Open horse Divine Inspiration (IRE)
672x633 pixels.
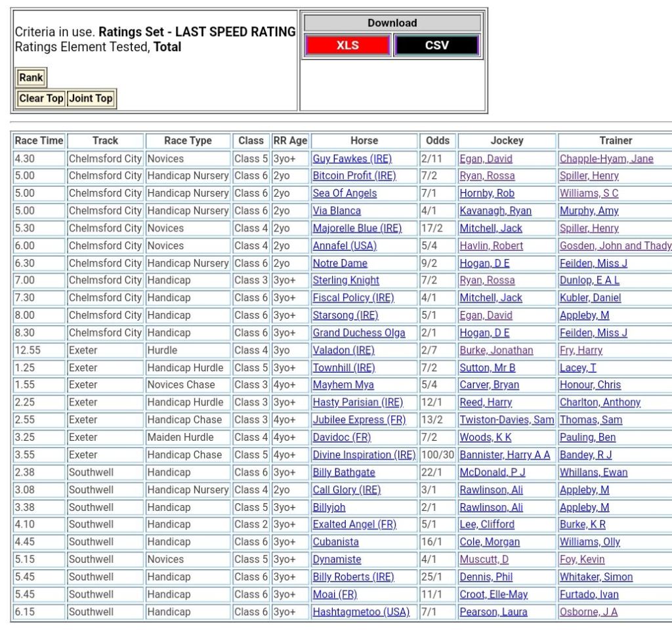pos(364,455)
